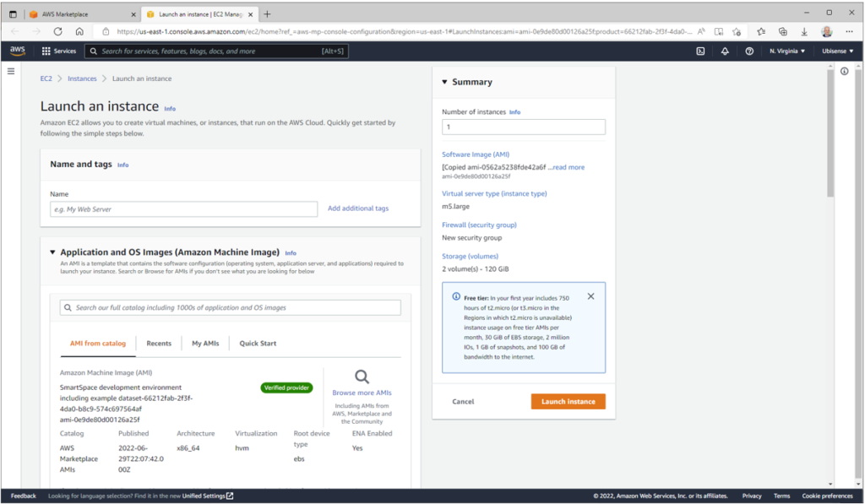The height and width of the screenshot is (504, 865).
Task: Open Firewall (security group) summary link
Action: (x=480, y=225)
